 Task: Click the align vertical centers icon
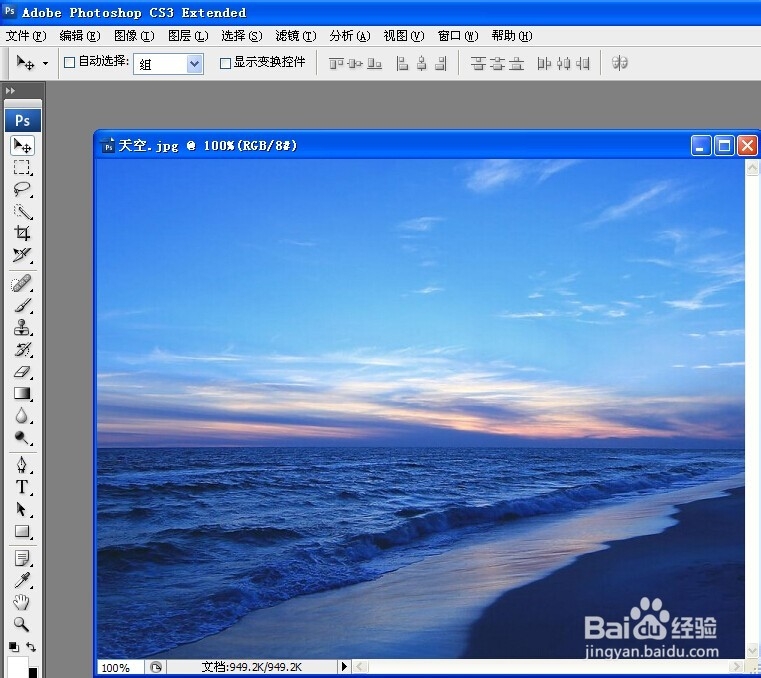coord(355,63)
